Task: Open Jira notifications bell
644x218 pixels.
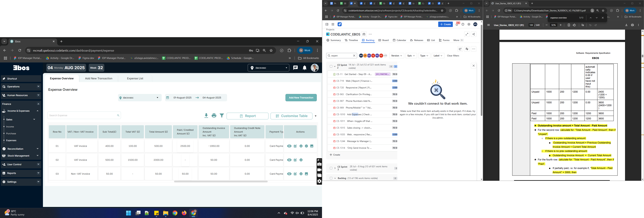Action: 457,24
